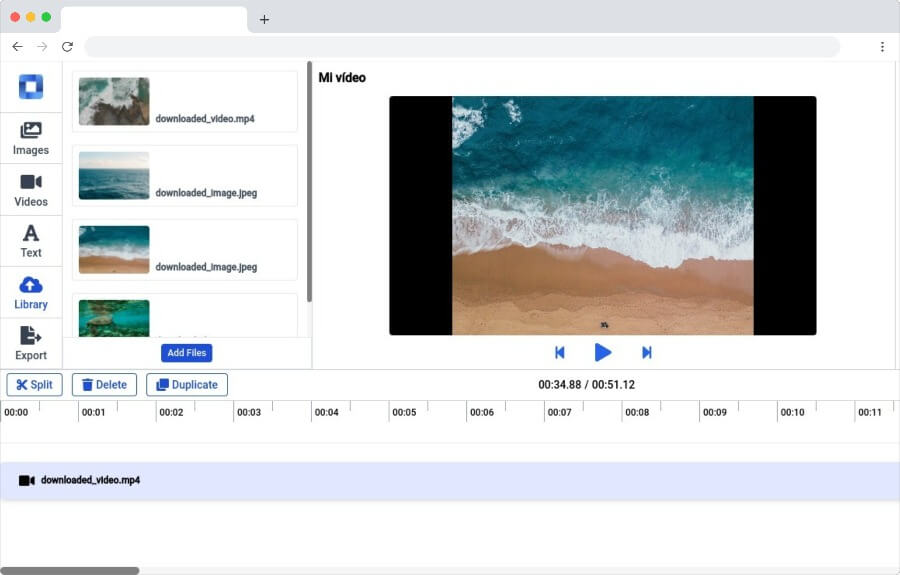Select the downloaded_video.mp4 timeline track

pyautogui.click(x=450, y=481)
